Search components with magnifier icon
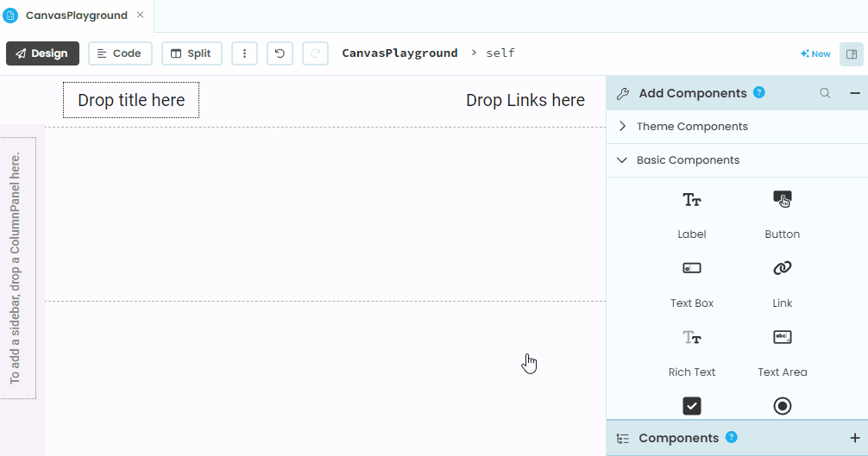868x456 pixels. tap(825, 93)
